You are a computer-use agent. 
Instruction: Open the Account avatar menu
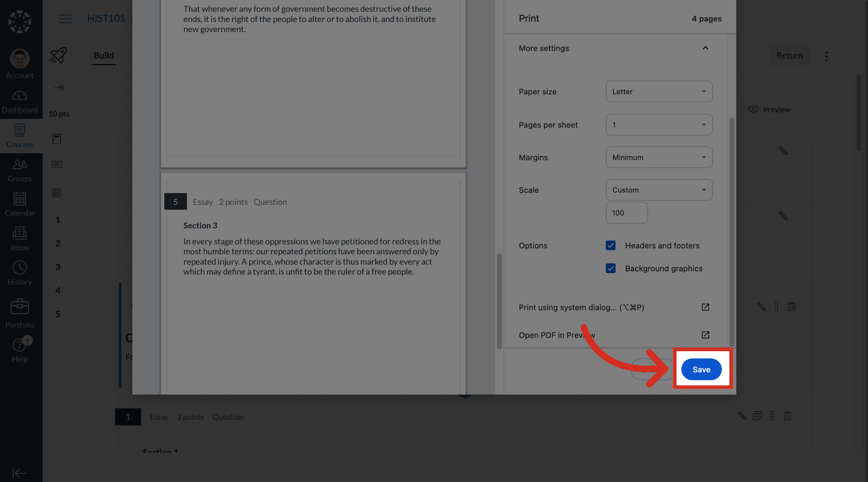20,64
